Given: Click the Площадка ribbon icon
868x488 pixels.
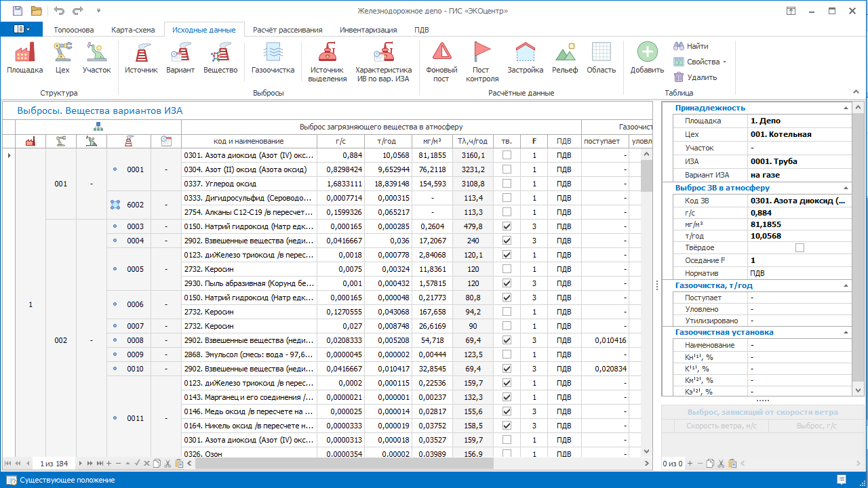Looking at the screenshot, I should point(25,58).
